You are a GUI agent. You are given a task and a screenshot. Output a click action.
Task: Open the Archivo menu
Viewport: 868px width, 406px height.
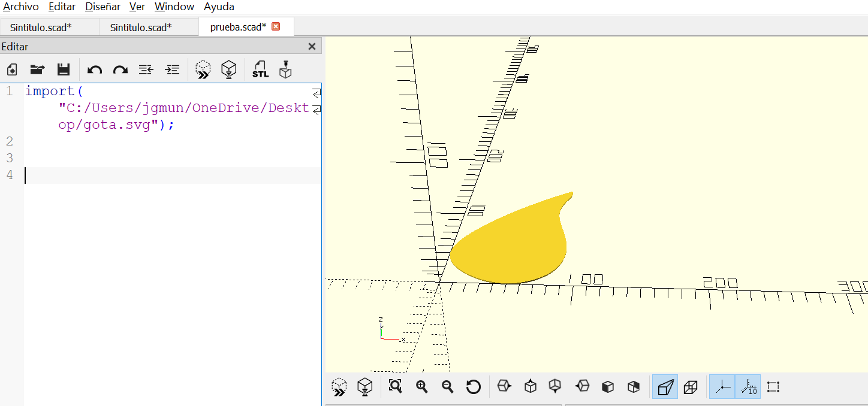[x=21, y=7]
